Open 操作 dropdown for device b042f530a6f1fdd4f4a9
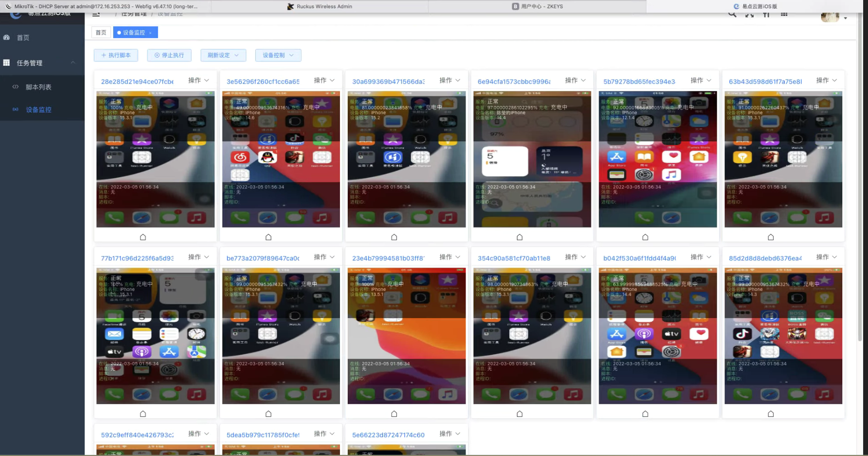 click(701, 257)
